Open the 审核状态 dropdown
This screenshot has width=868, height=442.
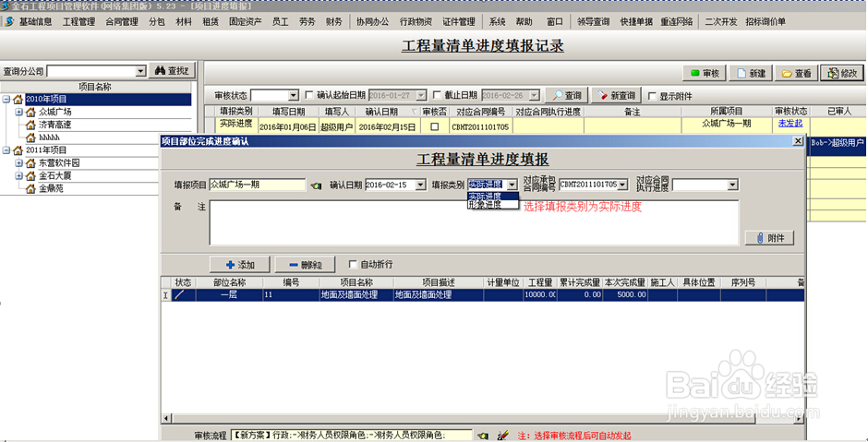coord(294,96)
